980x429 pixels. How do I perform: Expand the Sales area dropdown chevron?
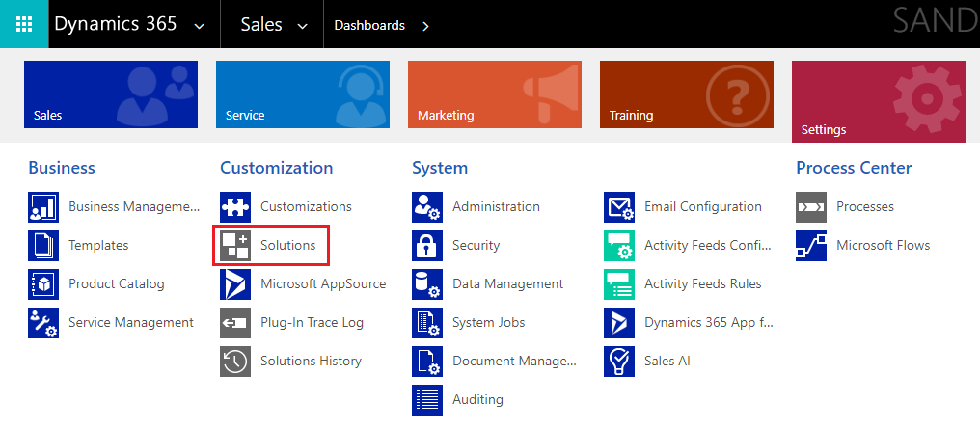click(x=303, y=26)
